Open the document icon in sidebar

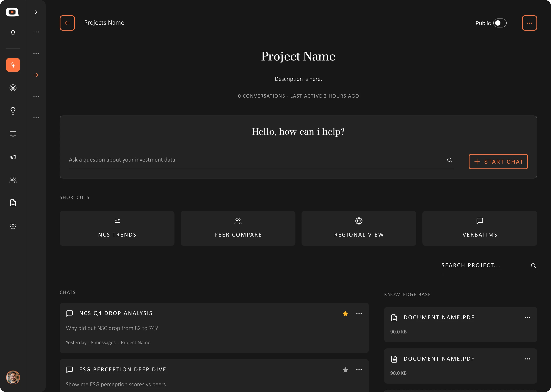[x=13, y=203]
